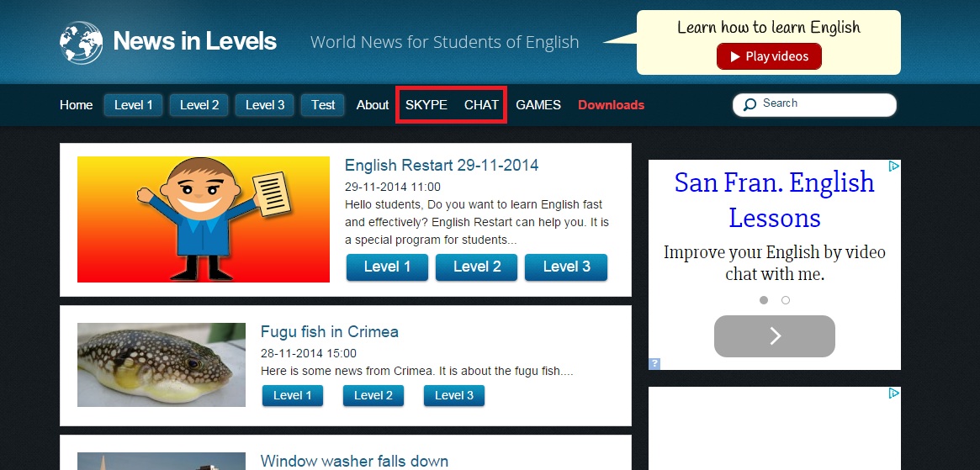Image resolution: width=980 pixels, height=470 pixels.
Task: Open the English Restart cartoon thumbnail
Action: [203, 219]
